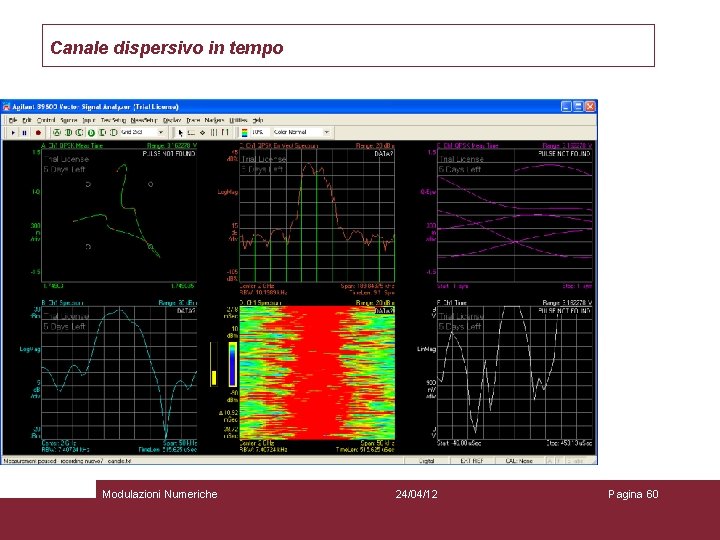The image size is (720, 540).
Task: Click the red record button
Action: (x=38, y=133)
